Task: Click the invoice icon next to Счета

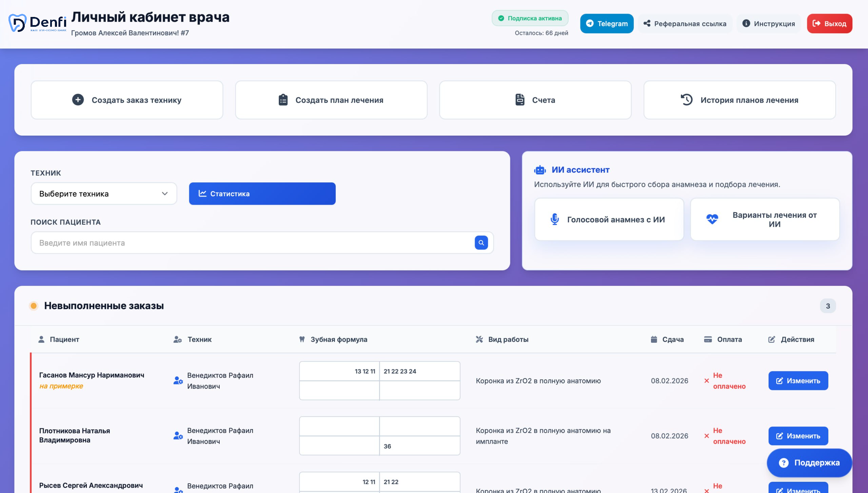Action: (x=520, y=100)
